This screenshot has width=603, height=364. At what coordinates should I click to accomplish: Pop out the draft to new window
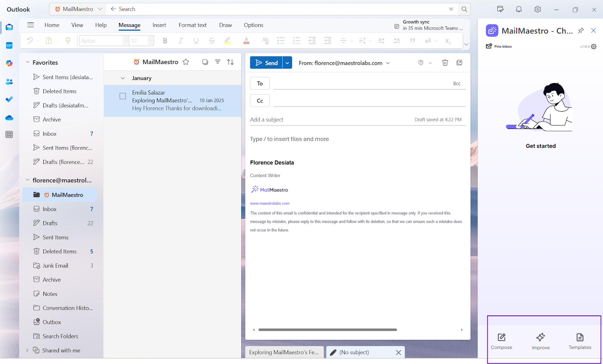coord(459,63)
